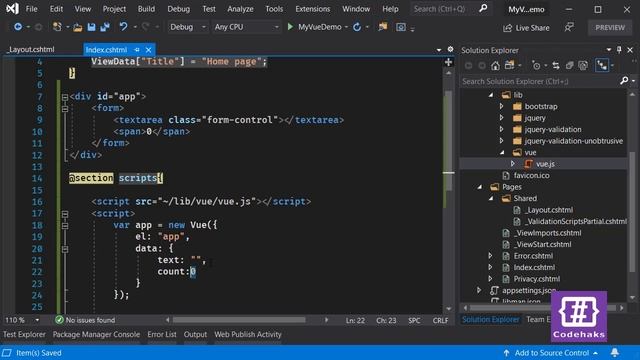Toggle Track Active Item button in Solution Explorer
The width and height of the screenshot is (640, 360).
[602, 65]
